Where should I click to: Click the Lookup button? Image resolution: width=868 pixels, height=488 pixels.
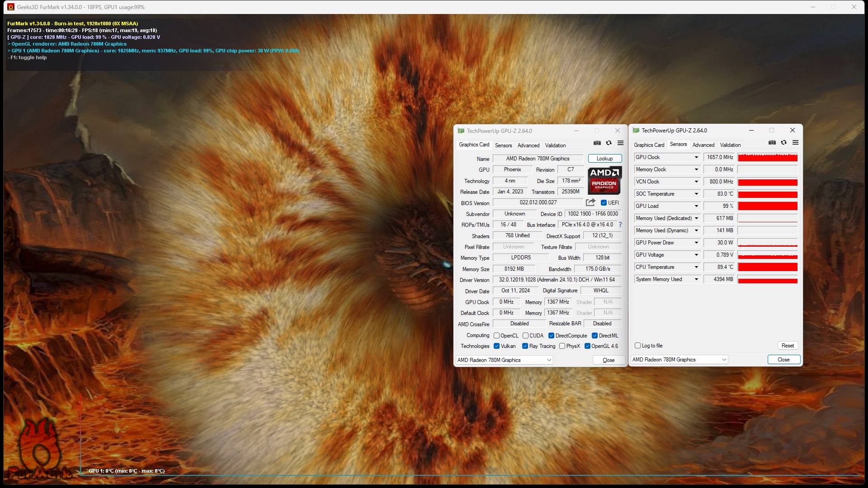click(x=605, y=159)
